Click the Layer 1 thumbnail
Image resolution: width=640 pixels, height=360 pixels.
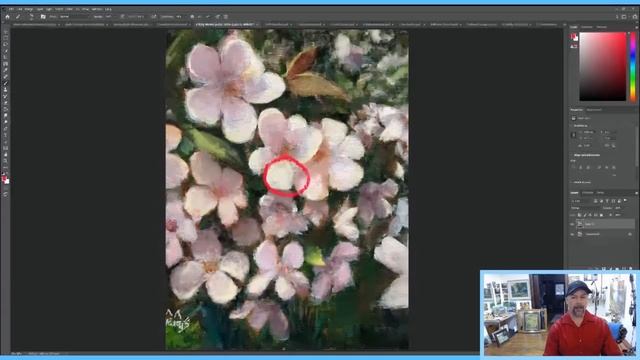580,224
